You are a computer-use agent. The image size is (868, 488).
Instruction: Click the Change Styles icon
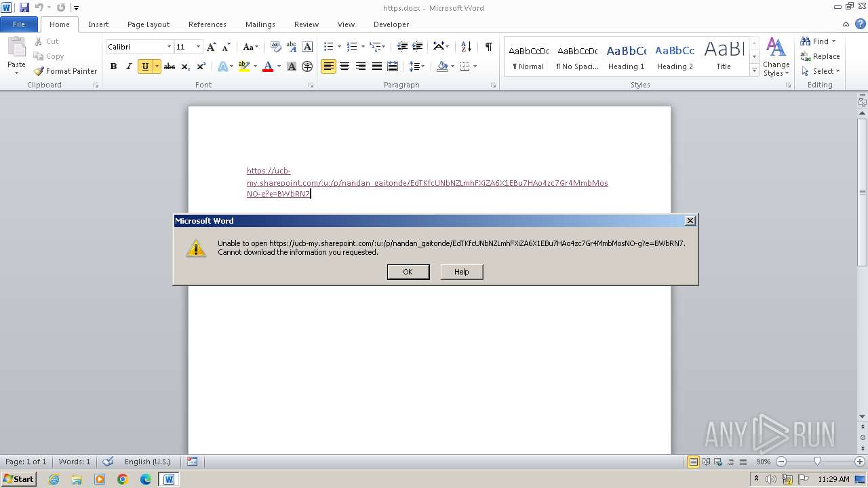(776, 47)
